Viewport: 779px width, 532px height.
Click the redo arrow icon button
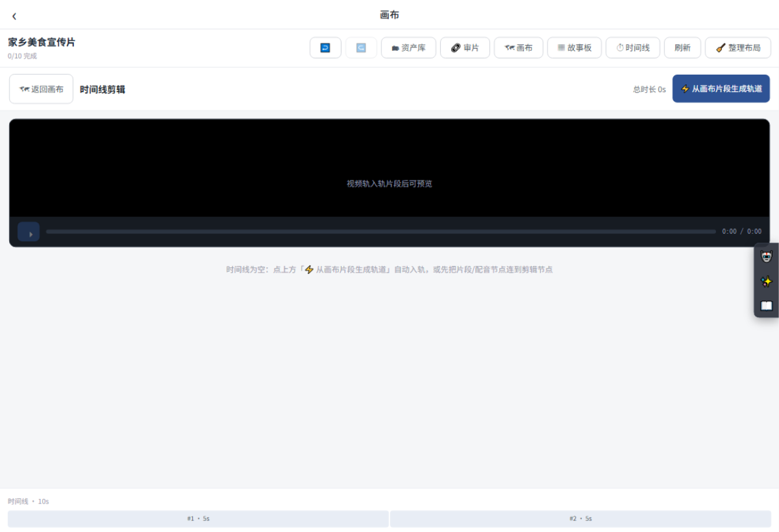point(361,47)
